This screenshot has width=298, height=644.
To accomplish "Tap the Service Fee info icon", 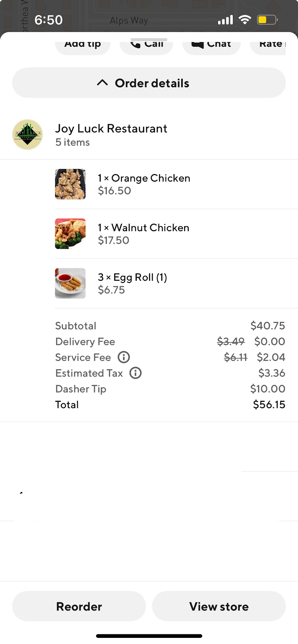I will click(x=124, y=357).
